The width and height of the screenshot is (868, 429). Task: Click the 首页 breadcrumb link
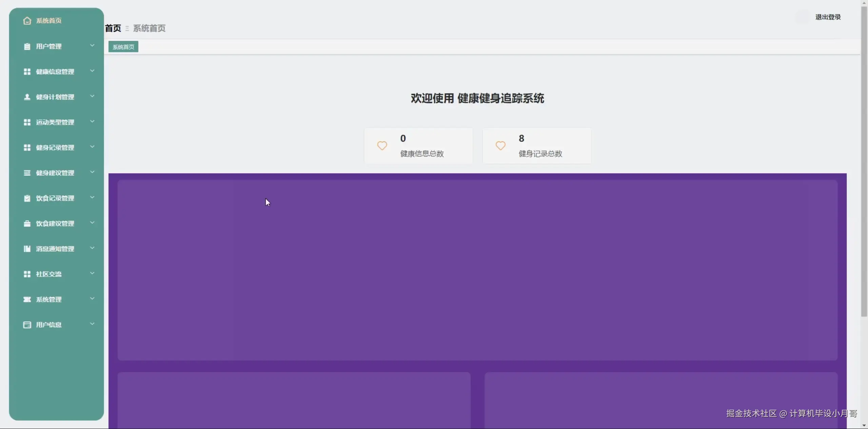113,28
